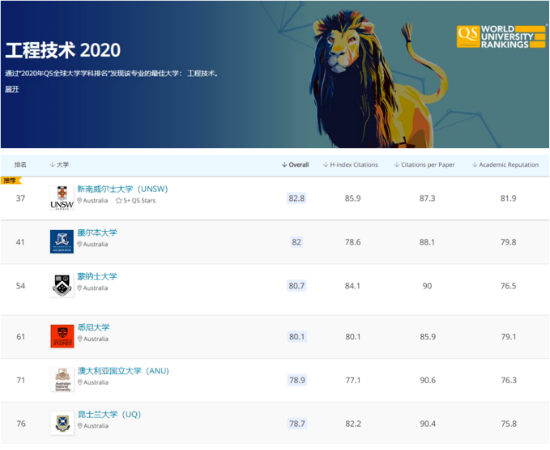Click the 推荐 badge on UNSW row
Image resolution: width=550 pixels, height=450 pixels.
pyautogui.click(x=11, y=181)
